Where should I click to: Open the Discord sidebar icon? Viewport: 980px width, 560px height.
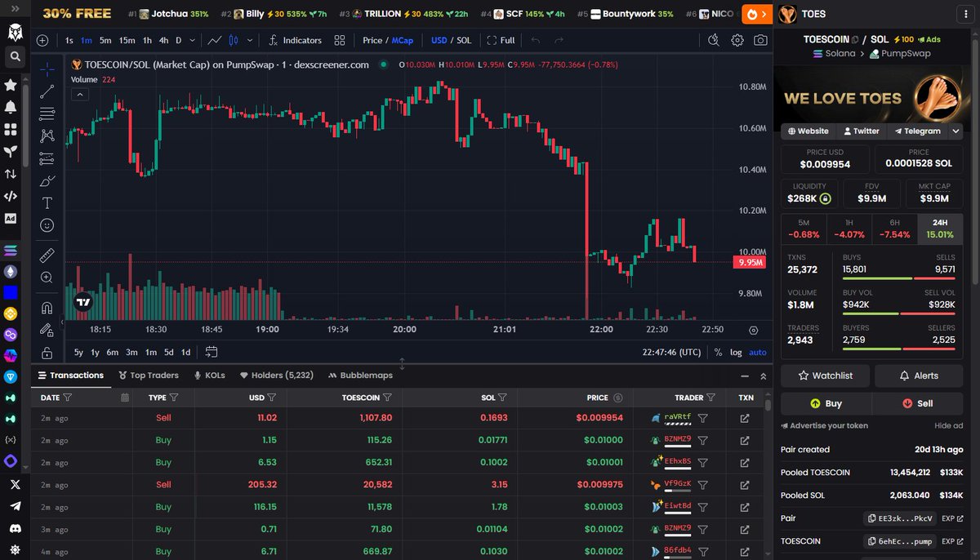click(x=15, y=528)
